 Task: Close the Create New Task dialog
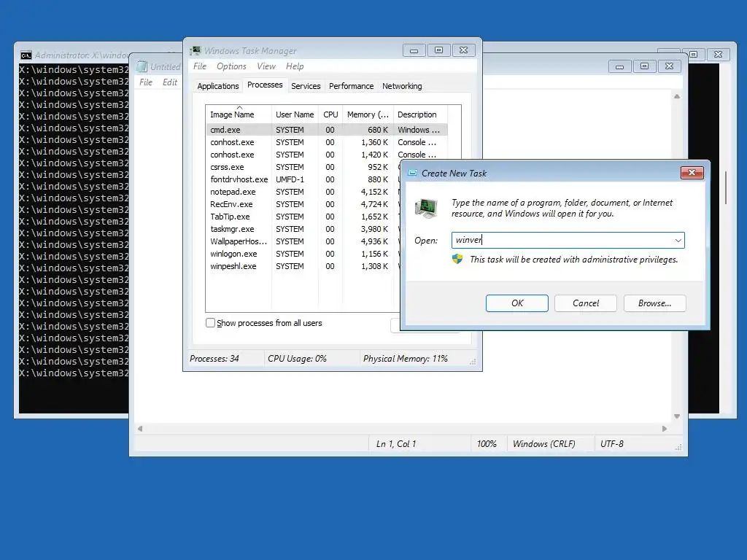[x=692, y=172]
